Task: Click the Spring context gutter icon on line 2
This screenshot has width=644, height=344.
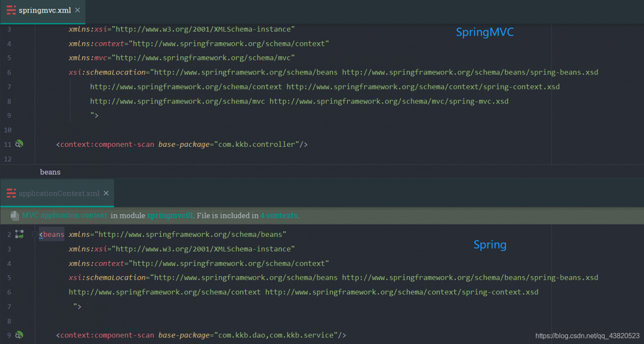Action: tap(19, 234)
